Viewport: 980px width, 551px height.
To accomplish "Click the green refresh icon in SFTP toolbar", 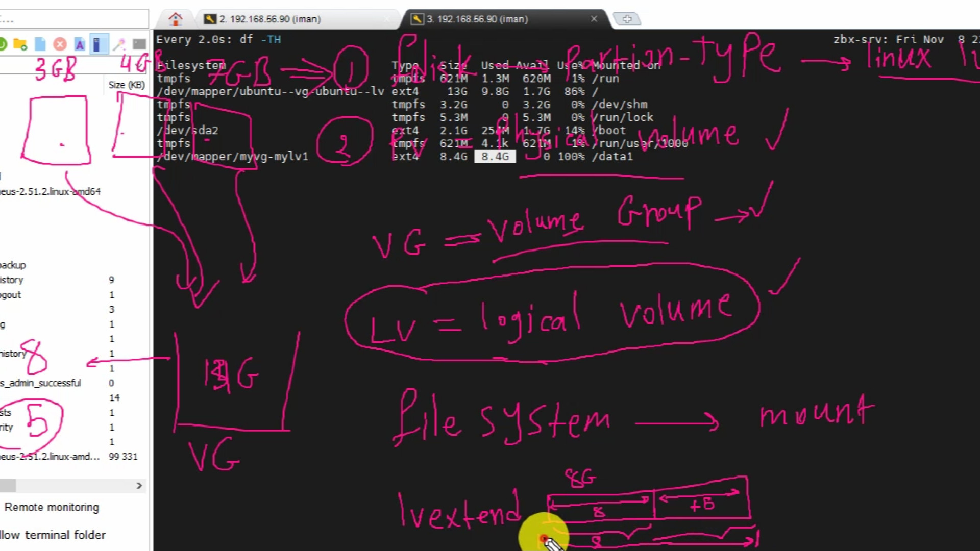I will pos(3,45).
